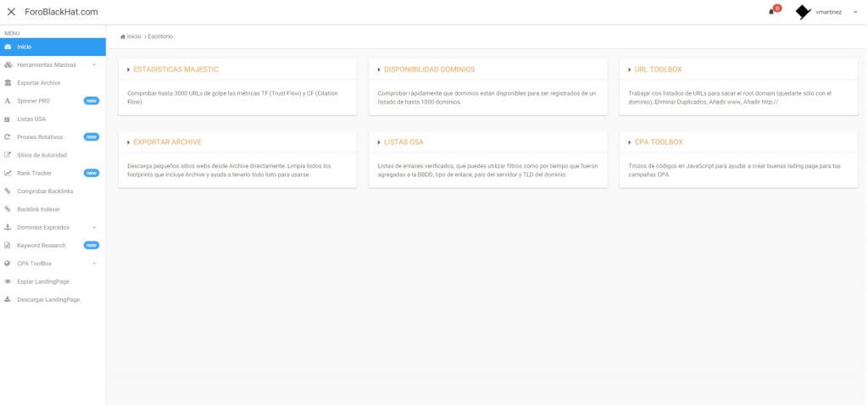Screen dimensions: 868x405
Task: Open Spinner PRO menu item
Action: click(x=53, y=101)
